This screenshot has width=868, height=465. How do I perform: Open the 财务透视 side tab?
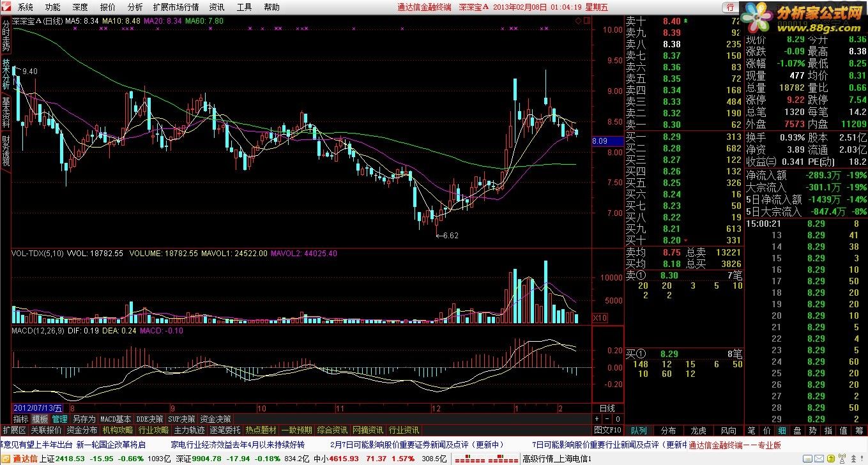tap(6, 151)
